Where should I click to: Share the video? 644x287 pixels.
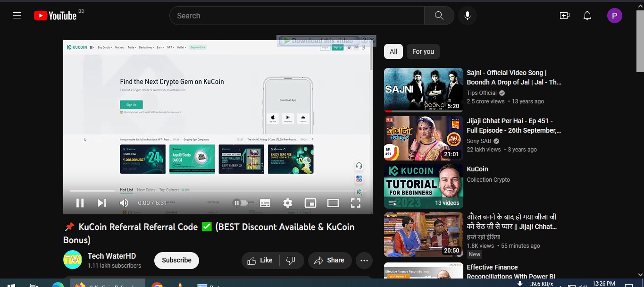[329, 260]
